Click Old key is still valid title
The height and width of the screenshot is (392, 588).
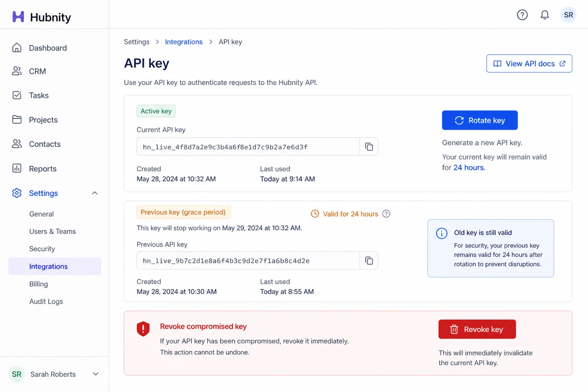(x=483, y=233)
